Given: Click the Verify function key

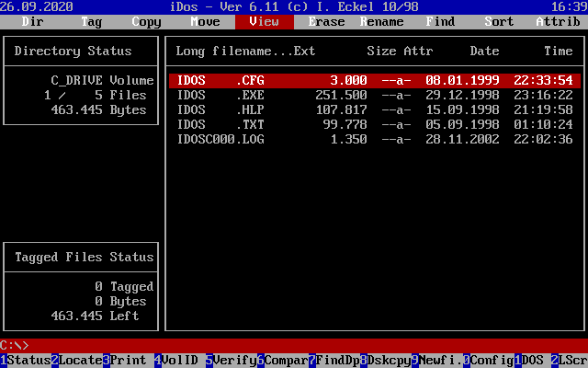Looking at the screenshot, I should tap(233, 361).
